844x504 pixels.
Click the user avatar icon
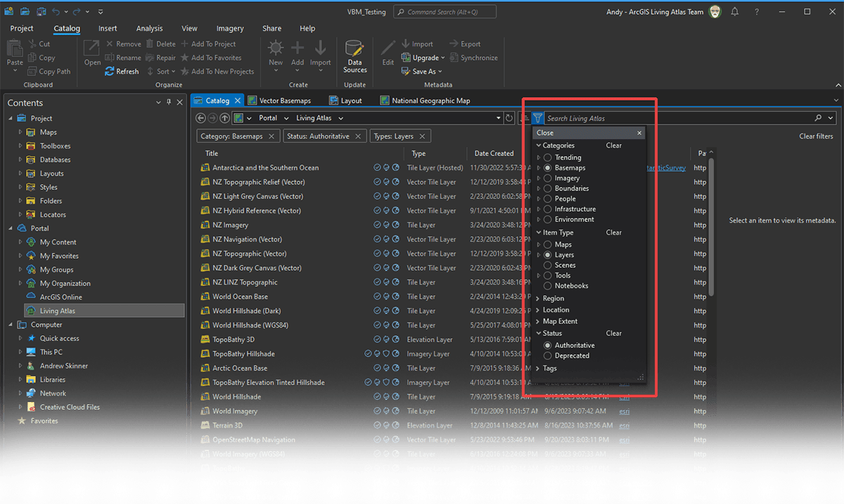[x=715, y=12]
